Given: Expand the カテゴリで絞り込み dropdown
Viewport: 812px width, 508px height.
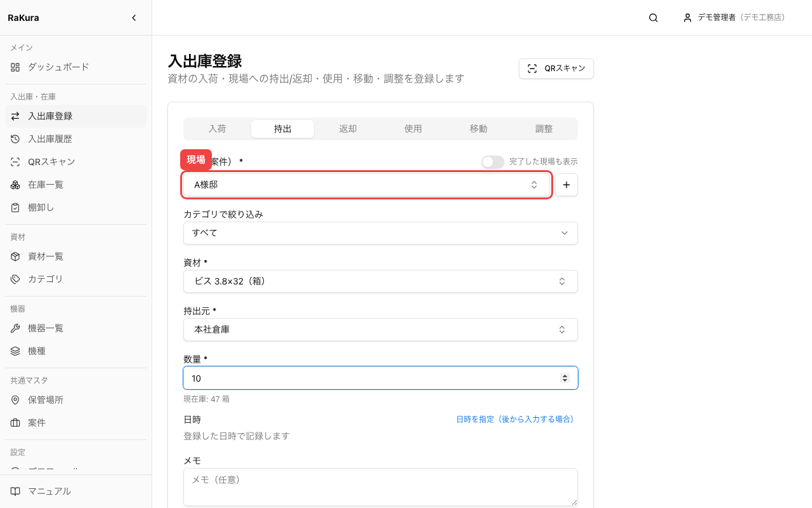Looking at the screenshot, I should tap(381, 233).
